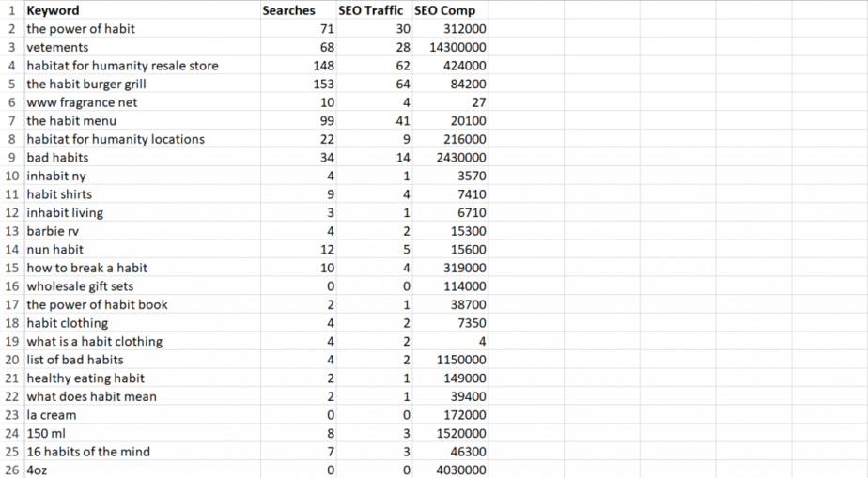Image resolution: width=868 pixels, height=478 pixels.
Task: Select SEO Comp value 4030000
Action: [x=450, y=470]
